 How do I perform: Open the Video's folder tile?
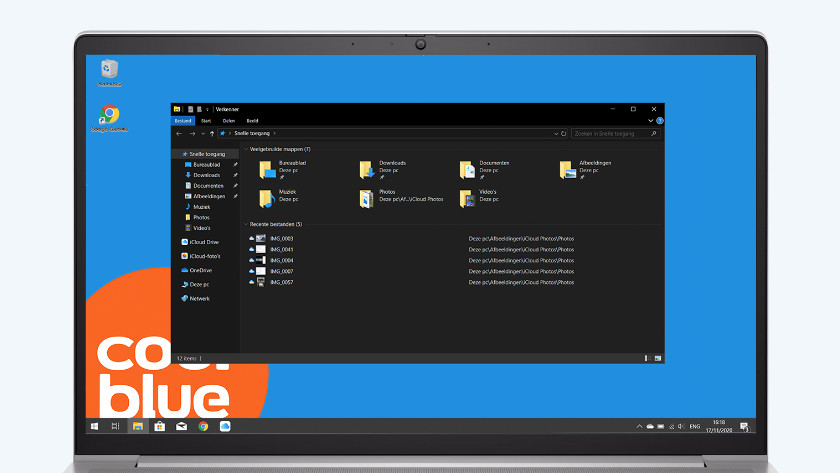(479, 198)
